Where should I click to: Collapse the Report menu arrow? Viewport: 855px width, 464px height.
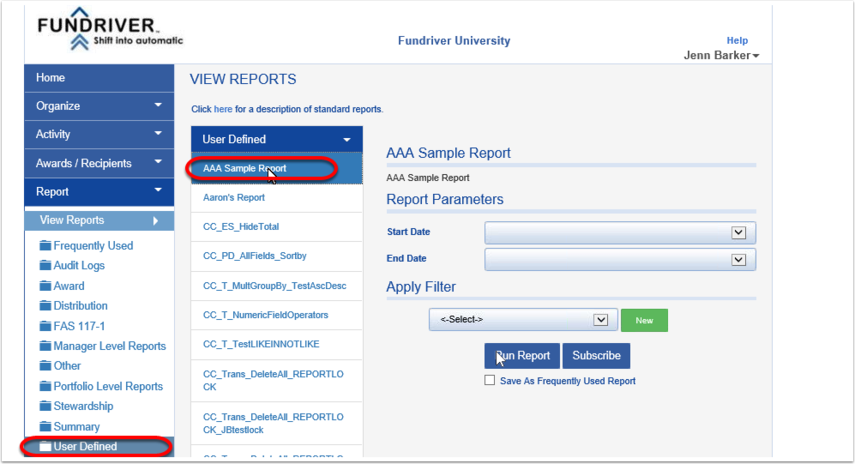(158, 190)
